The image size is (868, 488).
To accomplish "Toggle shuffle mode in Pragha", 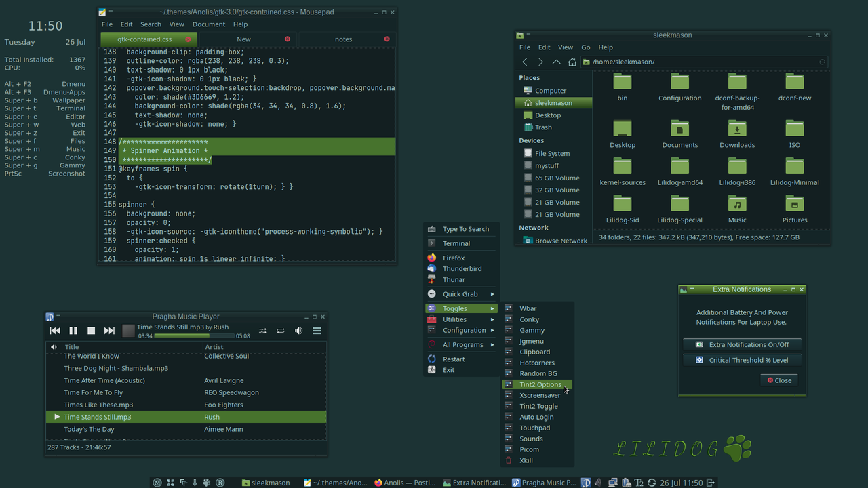I will 262,331.
